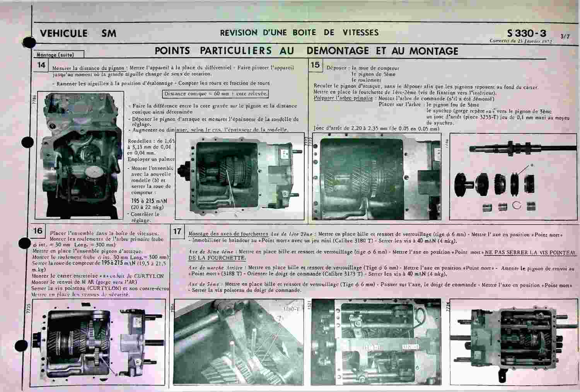Click the 'Axe de 3ème 4ème' paragraph label
Screen dimensions: 580x392
211,252
